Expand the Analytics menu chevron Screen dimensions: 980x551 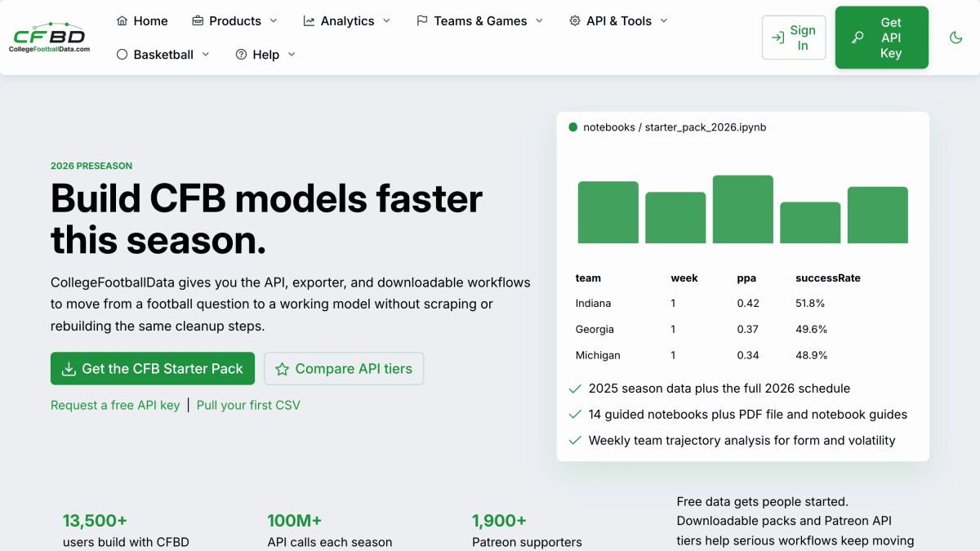pyautogui.click(x=386, y=20)
